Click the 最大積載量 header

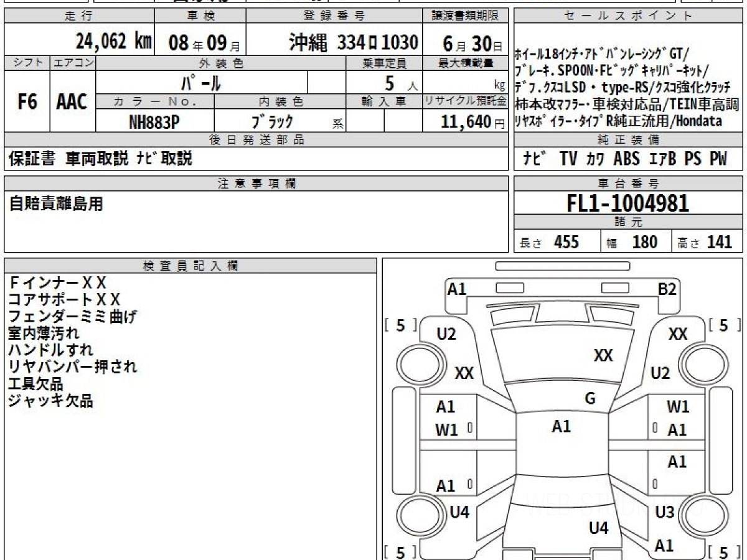(466, 63)
